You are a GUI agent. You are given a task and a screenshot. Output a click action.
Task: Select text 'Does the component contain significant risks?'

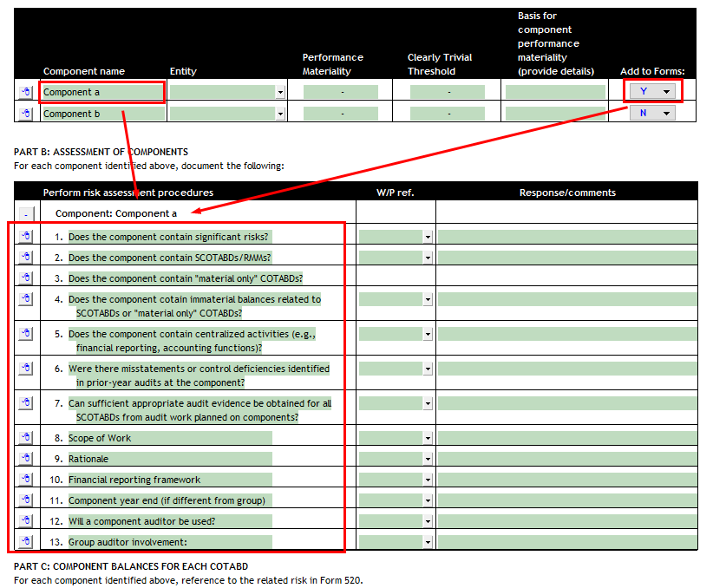click(168, 237)
